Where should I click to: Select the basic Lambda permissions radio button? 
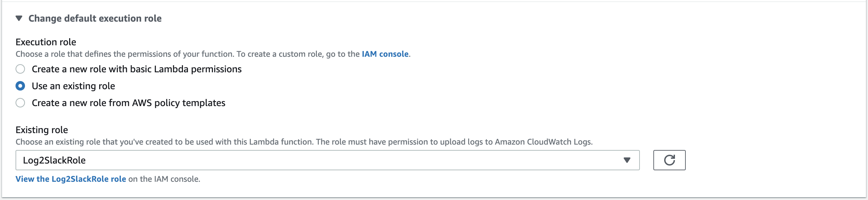pos(20,69)
